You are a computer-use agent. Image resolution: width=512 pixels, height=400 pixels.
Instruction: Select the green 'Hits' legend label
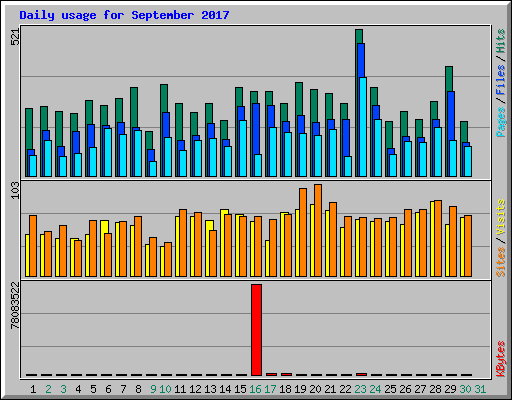pos(500,41)
